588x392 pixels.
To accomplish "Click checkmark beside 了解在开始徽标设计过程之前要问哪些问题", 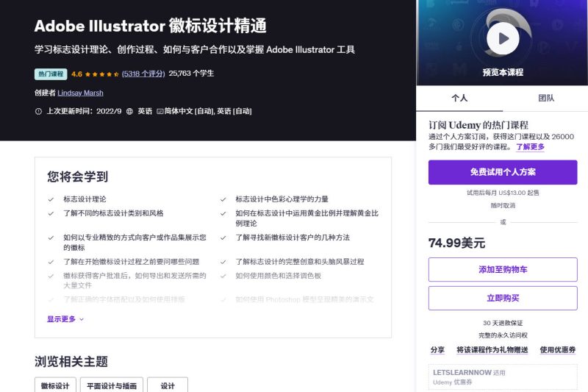I will pos(51,262).
